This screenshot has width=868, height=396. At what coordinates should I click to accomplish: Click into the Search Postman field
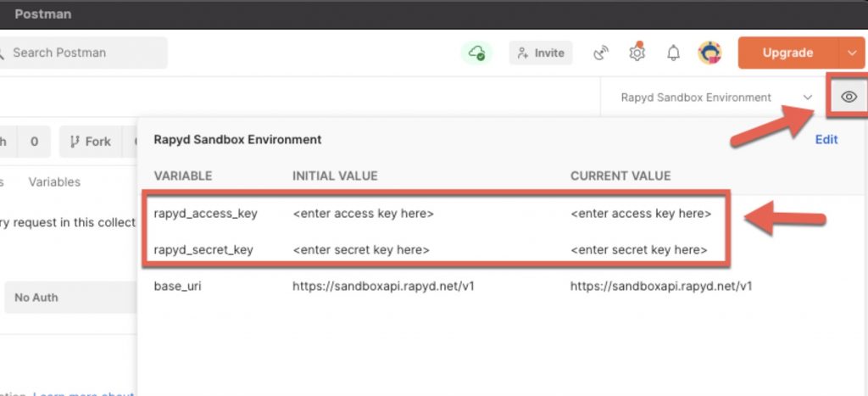(x=85, y=53)
